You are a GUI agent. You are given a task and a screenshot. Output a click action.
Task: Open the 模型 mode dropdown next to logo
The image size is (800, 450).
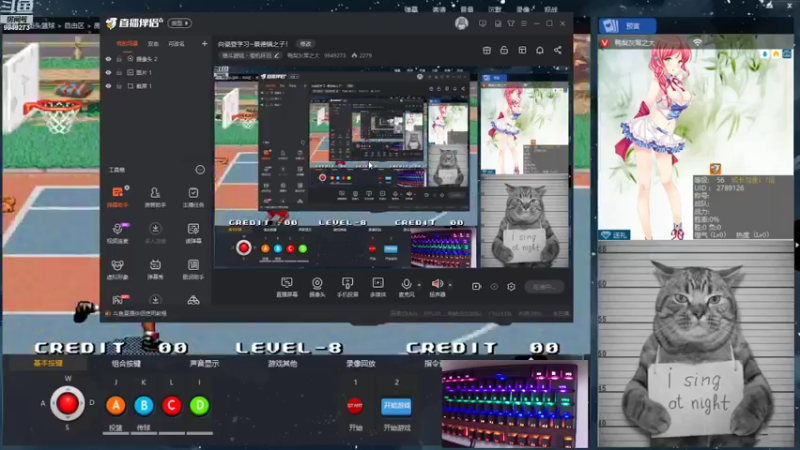[180, 23]
